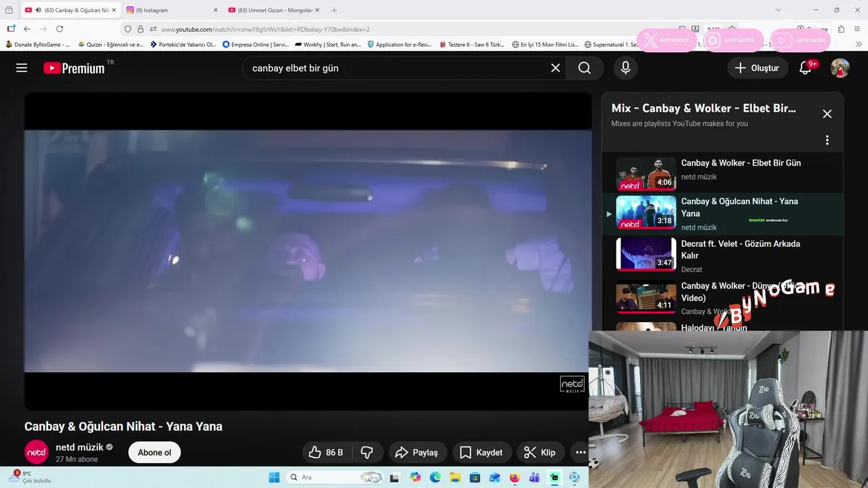The width and height of the screenshot is (868, 488).
Task: Open Microsoft Store from the taskbar
Action: (x=475, y=477)
